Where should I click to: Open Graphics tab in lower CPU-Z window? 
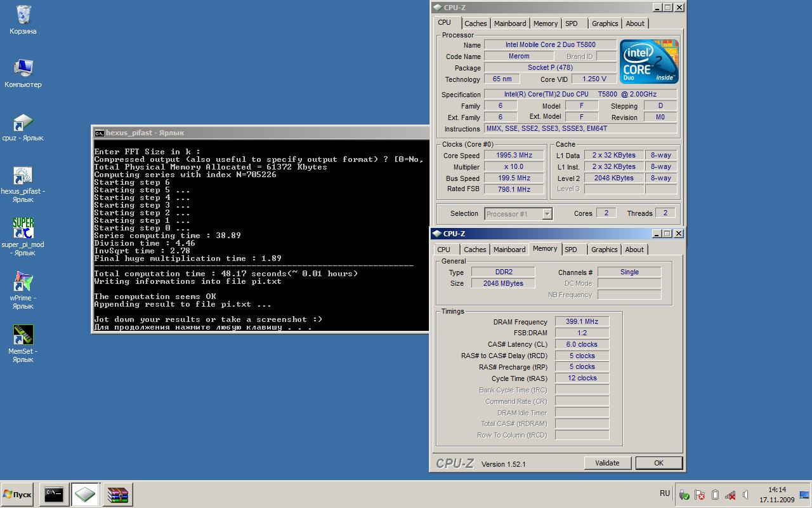pyautogui.click(x=604, y=250)
